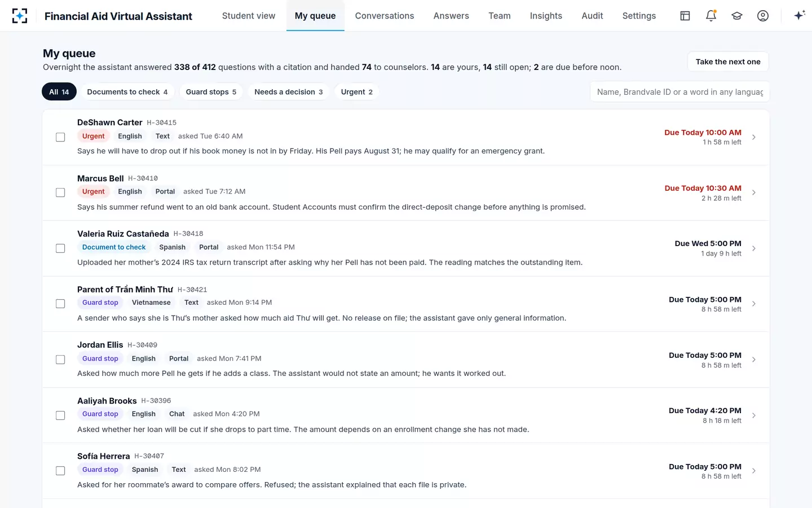This screenshot has height=508, width=812.
Task: View the Insights tab
Action: coord(546,16)
